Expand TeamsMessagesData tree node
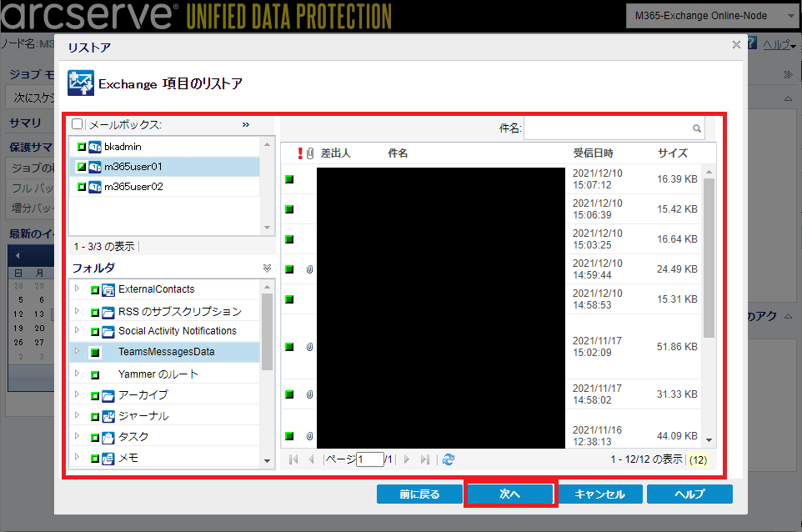 tap(78, 351)
